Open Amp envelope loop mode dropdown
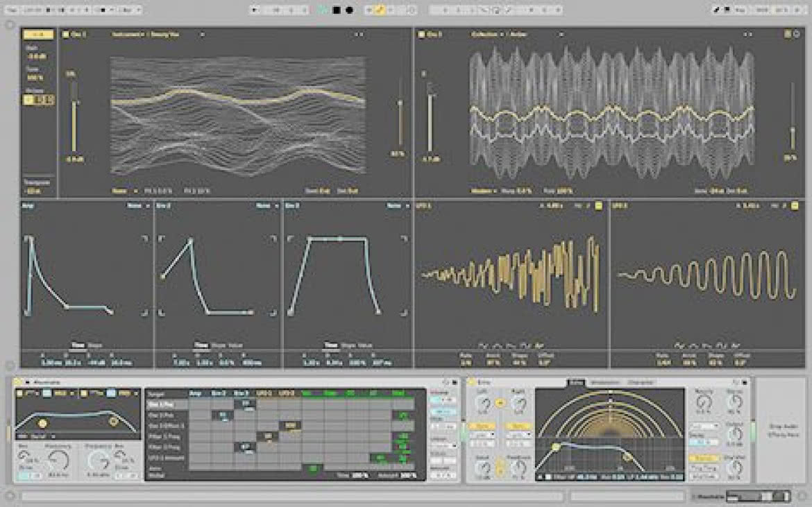The width and height of the screenshot is (812, 507). coord(138,206)
